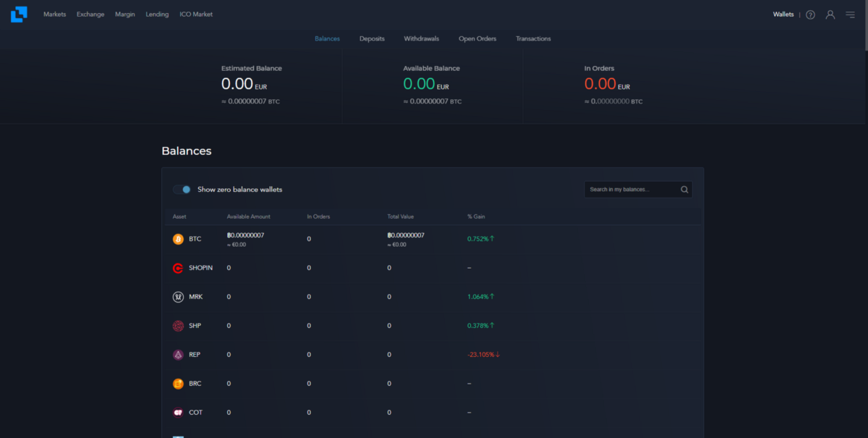Click the COT coin icon
868x438 pixels.
pos(178,413)
